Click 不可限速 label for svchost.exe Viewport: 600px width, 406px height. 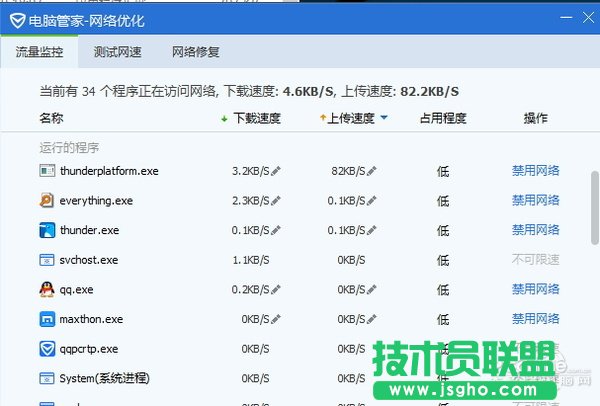[536, 259]
